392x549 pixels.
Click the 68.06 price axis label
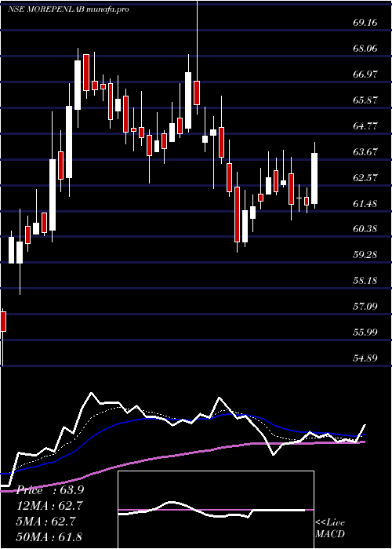point(365,49)
